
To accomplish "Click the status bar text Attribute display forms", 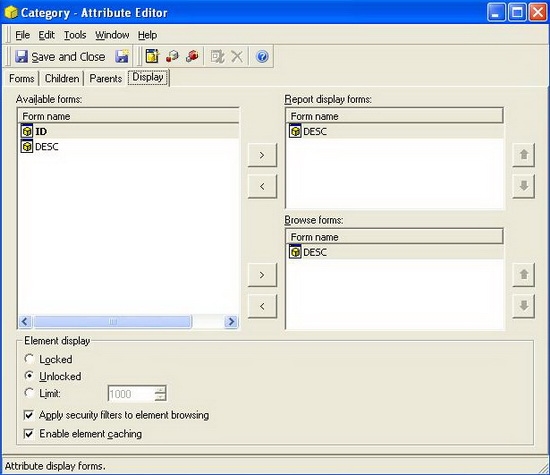I will click(x=55, y=466).
